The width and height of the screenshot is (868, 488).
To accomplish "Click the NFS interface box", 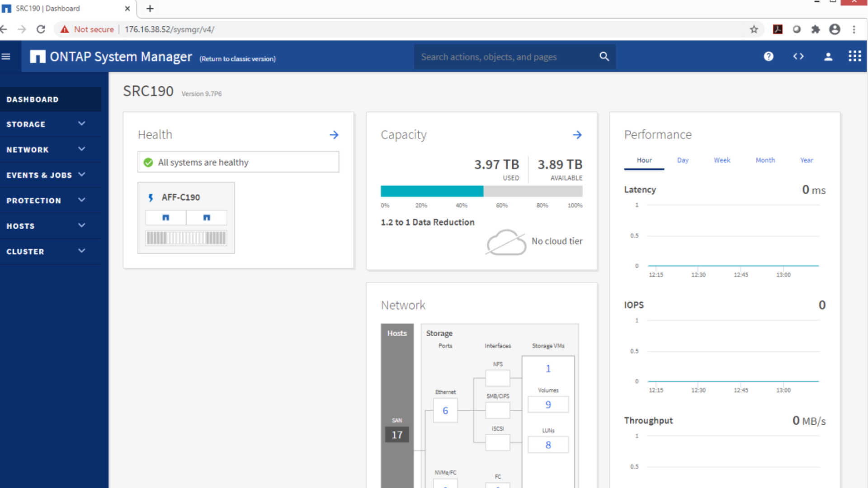I will pos(498,378).
